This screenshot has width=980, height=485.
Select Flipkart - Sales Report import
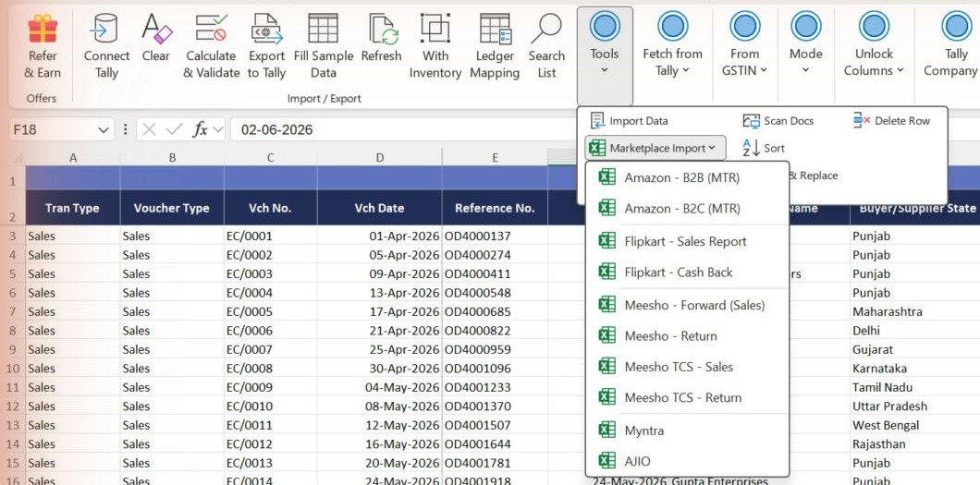click(687, 241)
